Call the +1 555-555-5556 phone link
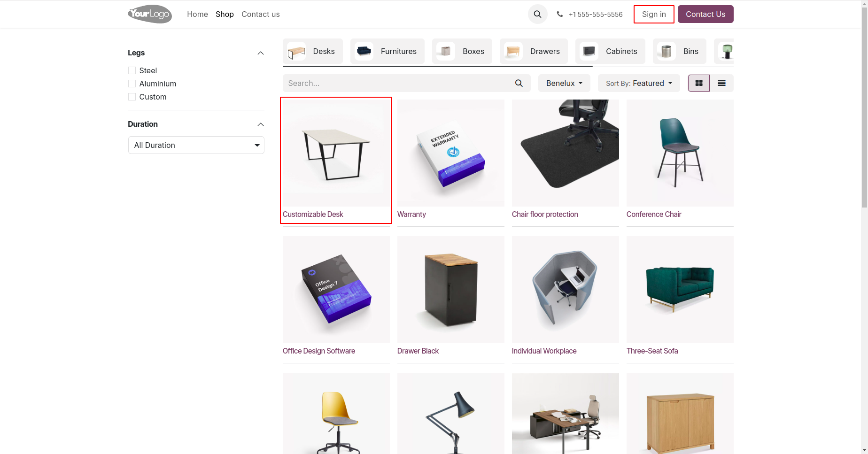Screen dimensions: 868x454 coord(596,15)
